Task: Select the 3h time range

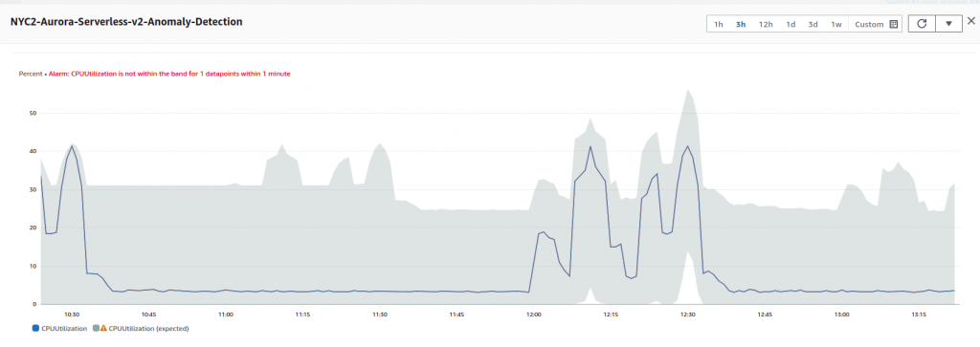Action: click(741, 24)
